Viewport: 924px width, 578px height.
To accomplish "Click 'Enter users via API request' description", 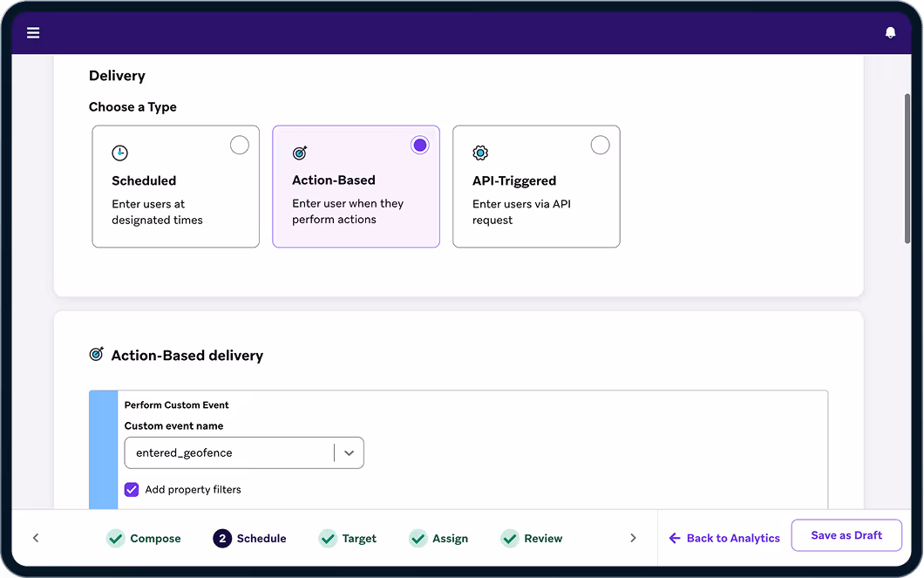I will click(521, 212).
